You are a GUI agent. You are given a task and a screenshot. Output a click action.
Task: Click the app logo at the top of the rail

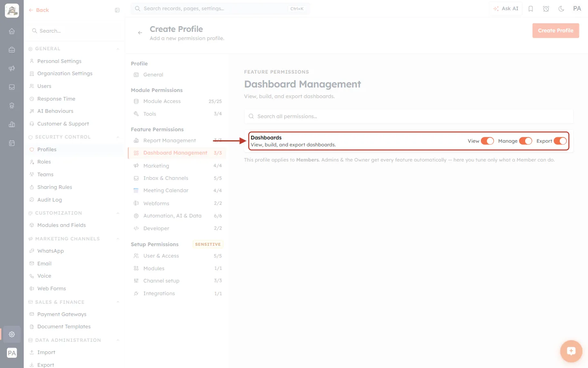[12, 11]
